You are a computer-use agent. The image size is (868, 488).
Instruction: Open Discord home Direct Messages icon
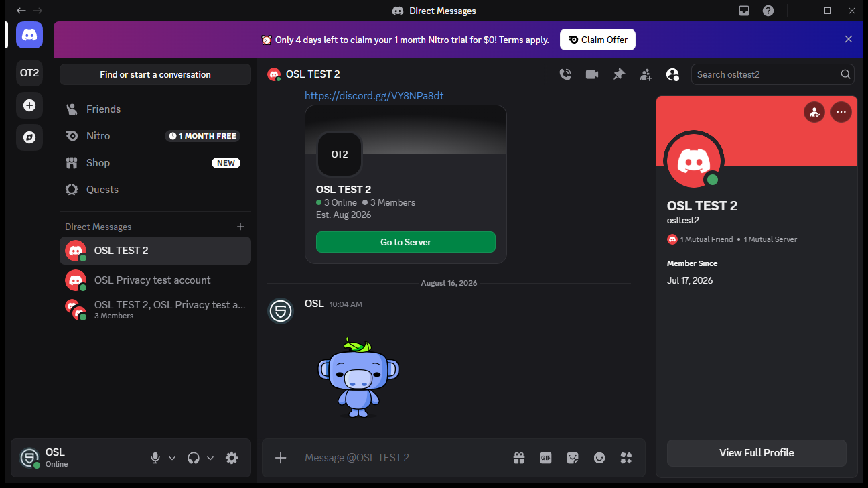point(29,35)
